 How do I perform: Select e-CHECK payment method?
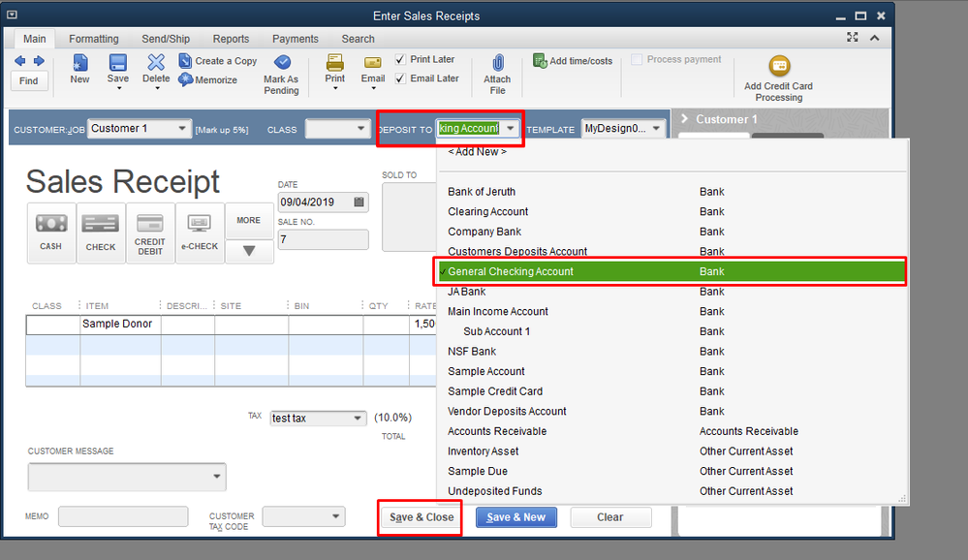tap(200, 233)
